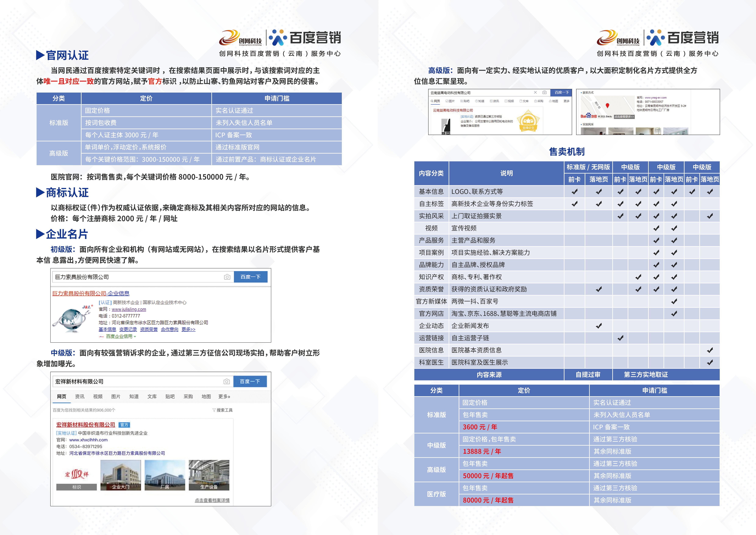
Task: Open www.xhxclhhh.com link
Action: tap(88, 440)
